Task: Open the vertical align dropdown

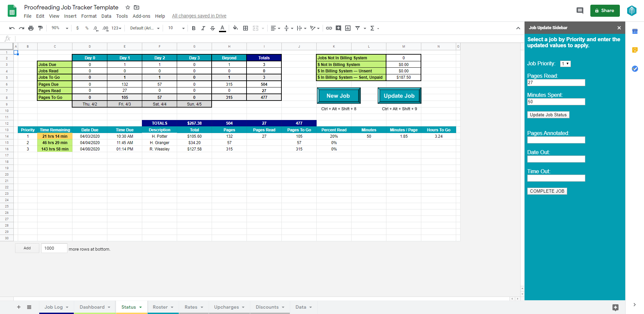Action: coord(289,28)
